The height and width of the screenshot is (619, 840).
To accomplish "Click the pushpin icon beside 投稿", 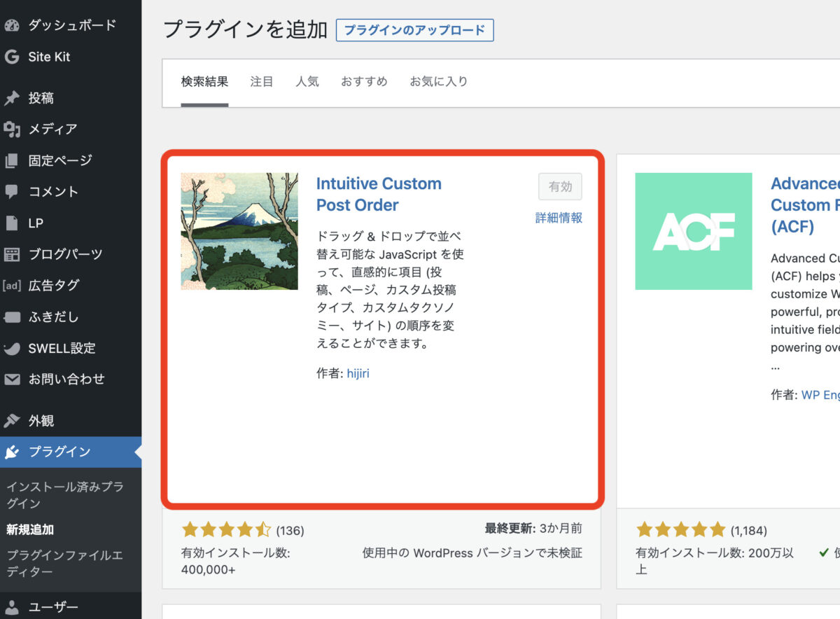I will click(x=11, y=98).
